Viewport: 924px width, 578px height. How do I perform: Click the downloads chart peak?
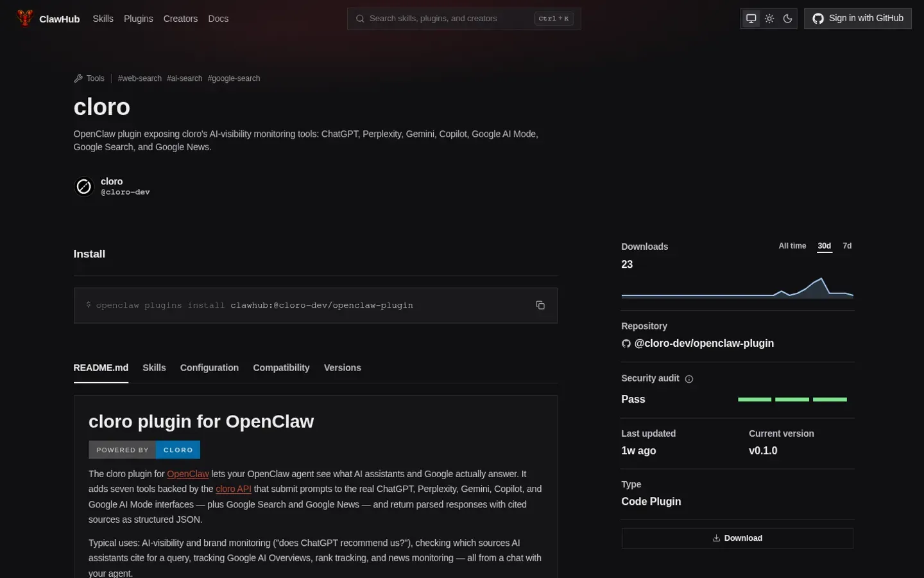coord(820,279)
